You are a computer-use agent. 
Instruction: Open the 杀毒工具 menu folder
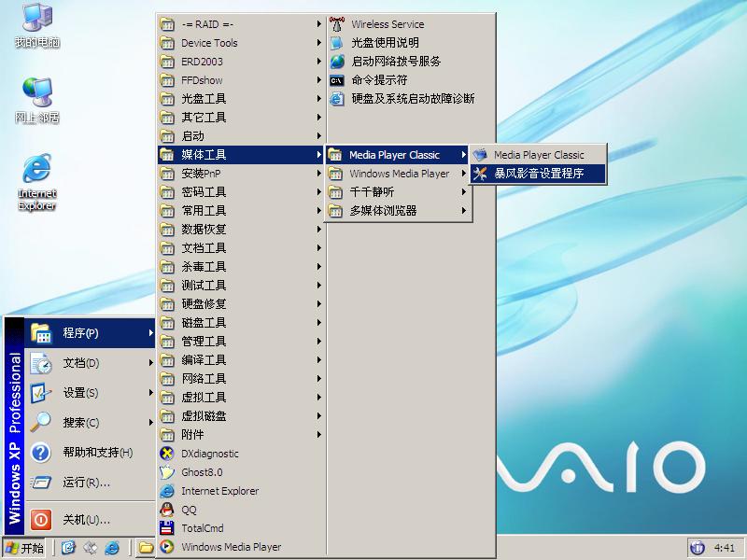(242, 267)
